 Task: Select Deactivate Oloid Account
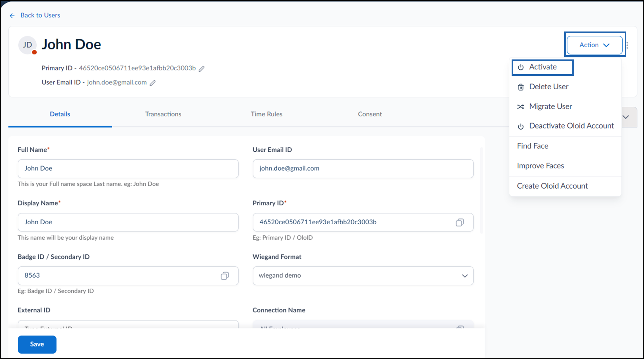point(565,126)
